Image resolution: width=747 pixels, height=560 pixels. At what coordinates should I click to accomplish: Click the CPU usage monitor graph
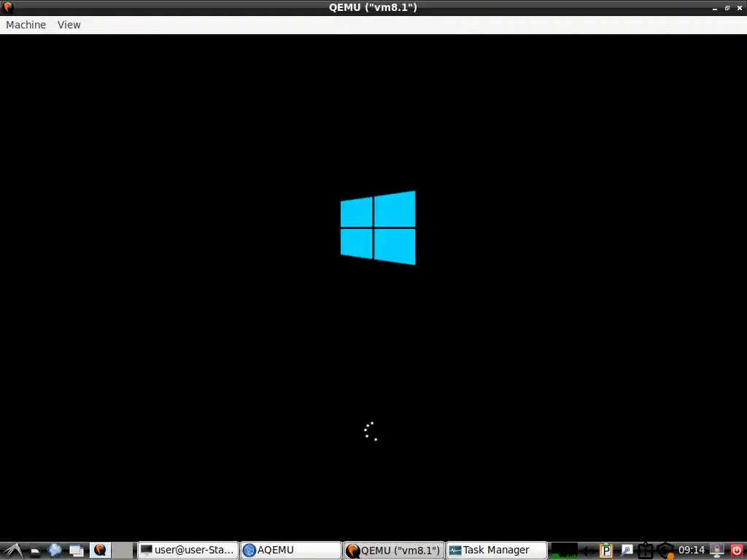click(x=564, y=551)
